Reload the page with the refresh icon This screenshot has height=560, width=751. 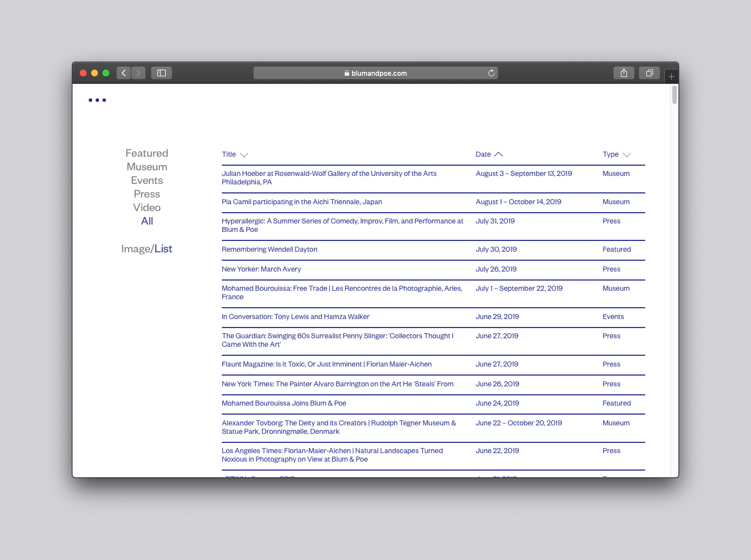pos(491,73)
